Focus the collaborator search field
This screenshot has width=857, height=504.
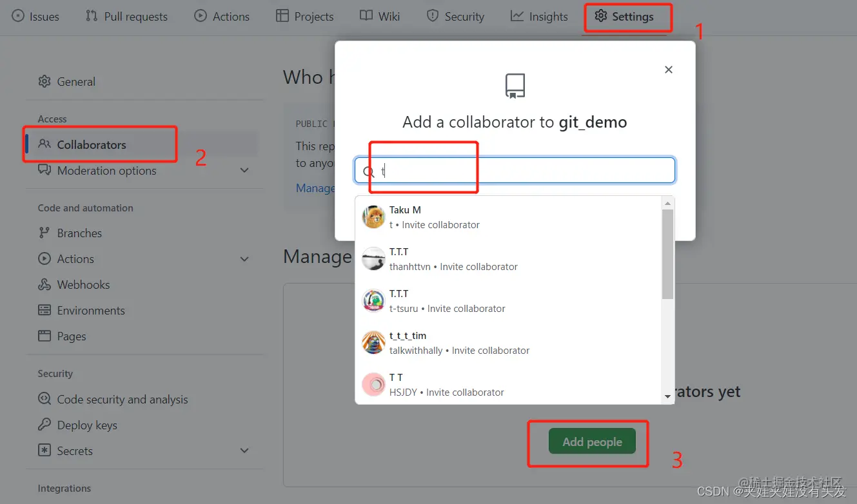click(x=515, y=171)
